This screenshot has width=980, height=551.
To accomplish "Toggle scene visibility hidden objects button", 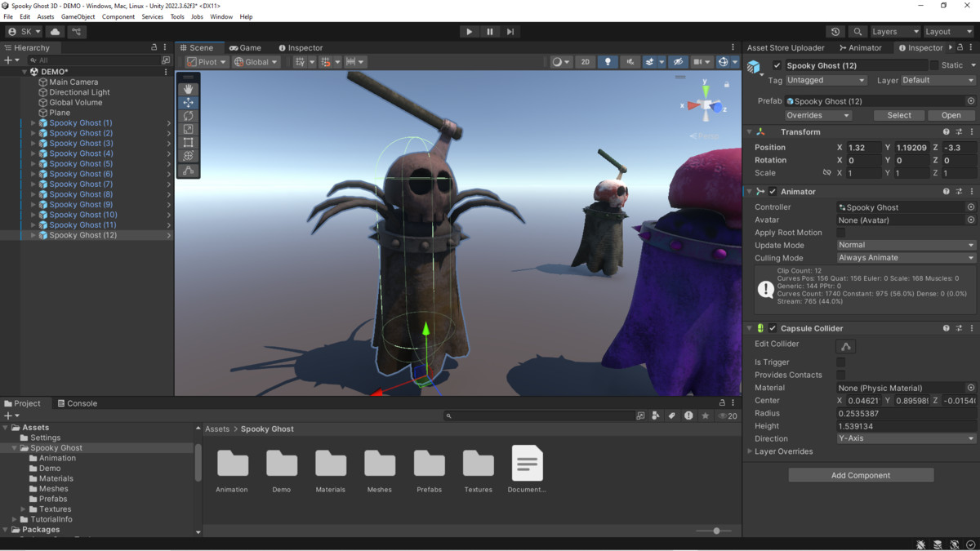I will click(678, 62).
